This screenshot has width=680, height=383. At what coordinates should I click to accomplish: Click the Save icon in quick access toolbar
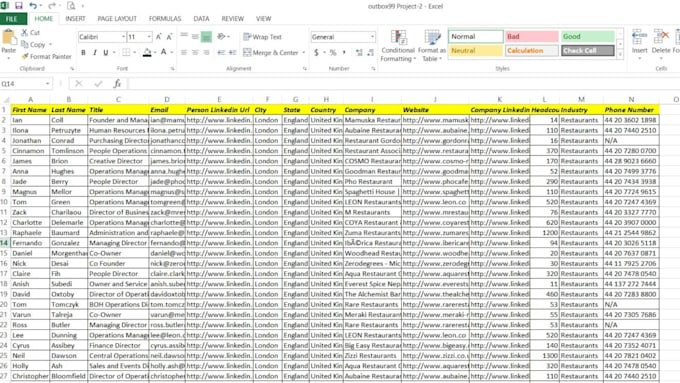[x=19, y=6]
